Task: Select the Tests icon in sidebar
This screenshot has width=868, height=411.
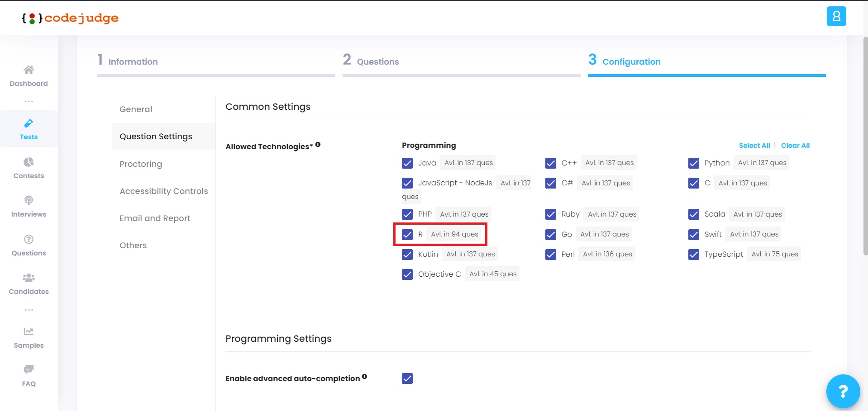Action: point(29,129)
